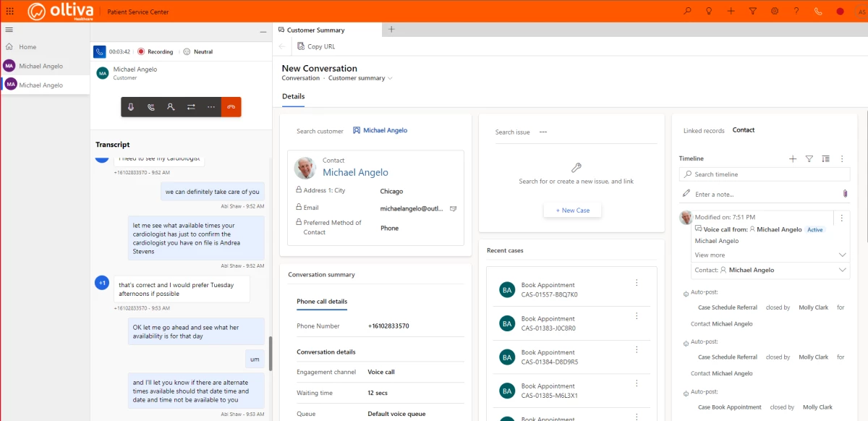The width and height of the screenshot is (868, 421).
Task: End the call with red hang-up icon
Action: pos(231,106)
